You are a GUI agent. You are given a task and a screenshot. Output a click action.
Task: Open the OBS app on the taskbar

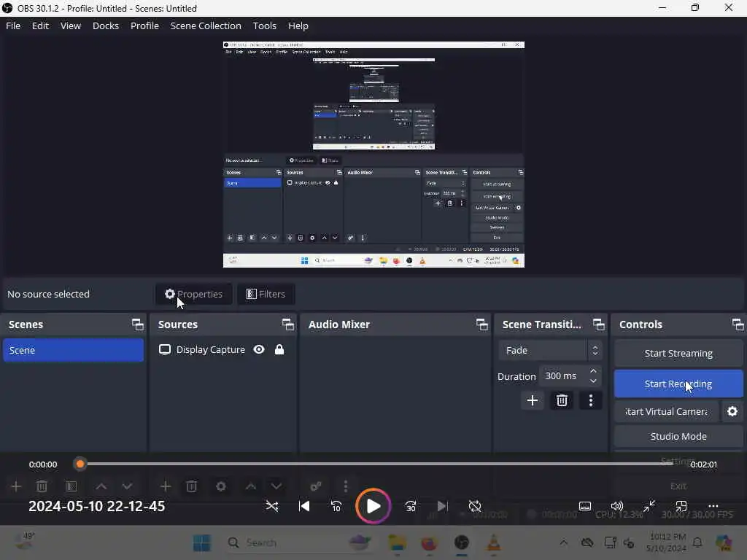click(x=462, y=542)
